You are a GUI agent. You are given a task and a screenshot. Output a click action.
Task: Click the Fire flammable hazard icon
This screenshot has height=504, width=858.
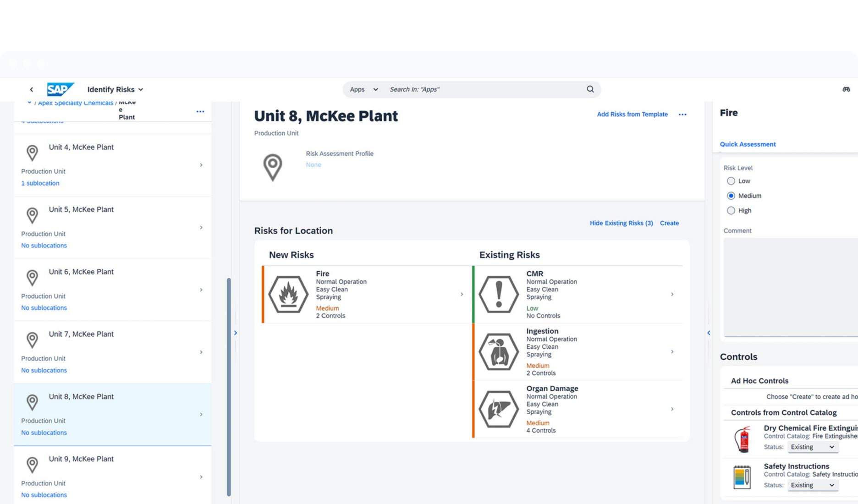pos(289,294)
